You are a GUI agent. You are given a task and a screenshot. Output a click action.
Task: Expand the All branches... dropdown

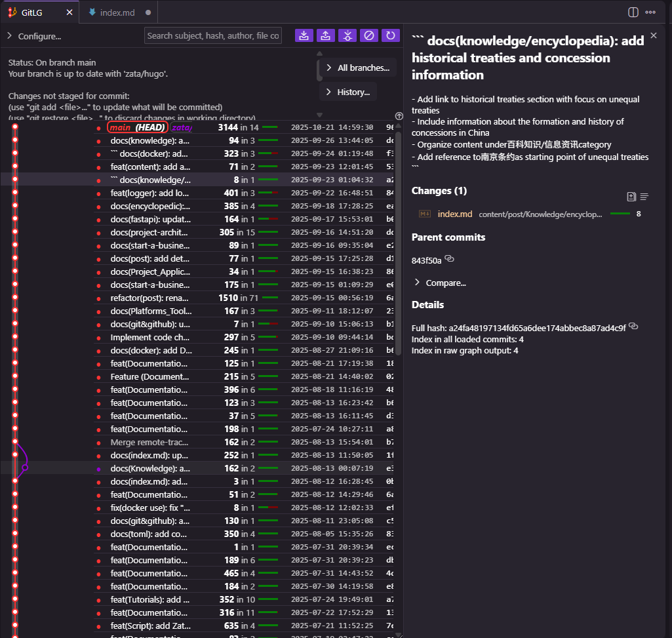358,68
